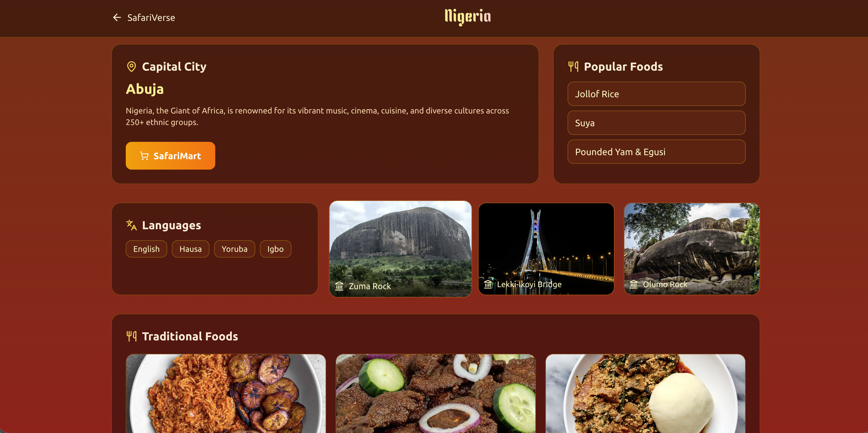Screen dimensions: 868x433
Task: Click the shopping cart icon in SafariMart button
Action: pos(144,156)
